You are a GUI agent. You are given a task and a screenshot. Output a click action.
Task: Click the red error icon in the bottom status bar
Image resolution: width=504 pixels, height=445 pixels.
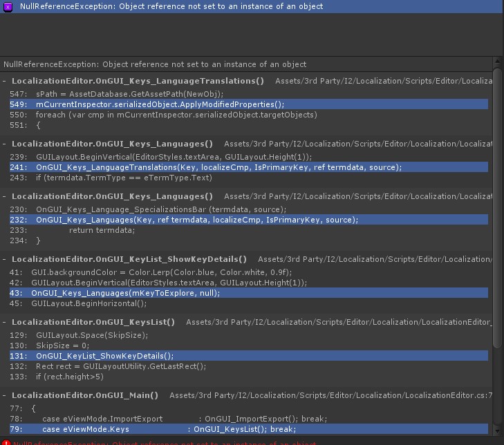[x=6, y=442]
